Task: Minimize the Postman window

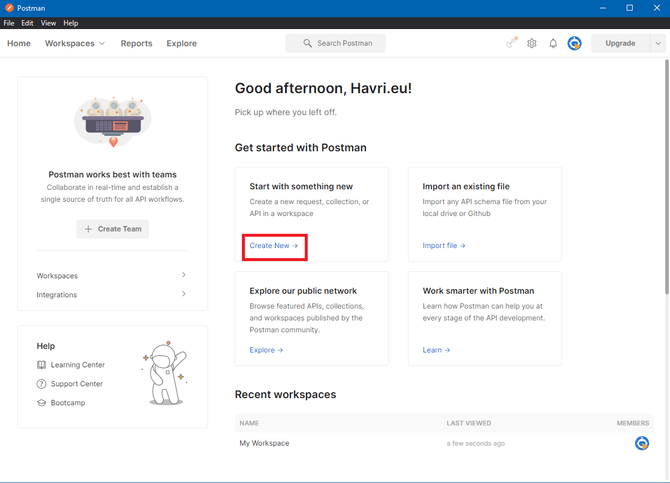Action: [x=602, y=8]
